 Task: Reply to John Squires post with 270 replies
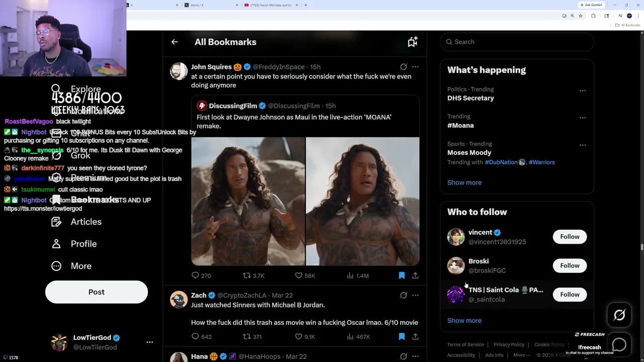click(201, 276)
